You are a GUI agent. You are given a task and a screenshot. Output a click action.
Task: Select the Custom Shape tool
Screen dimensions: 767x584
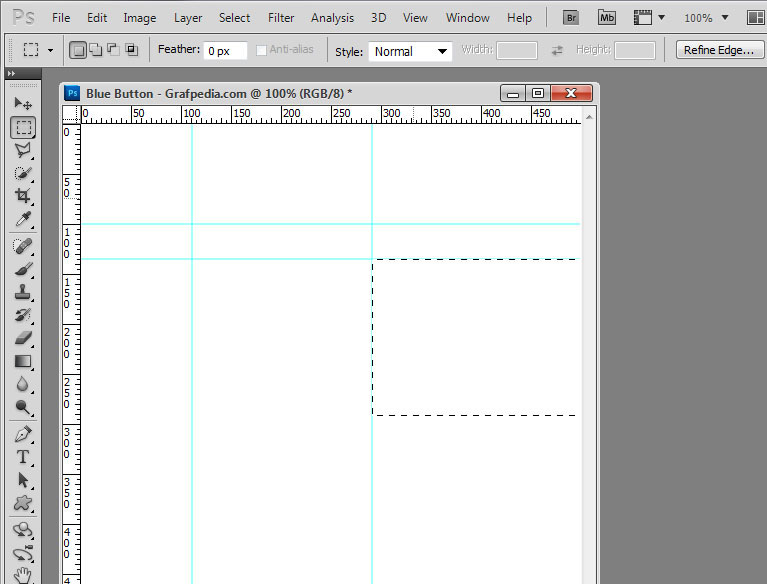23,503
